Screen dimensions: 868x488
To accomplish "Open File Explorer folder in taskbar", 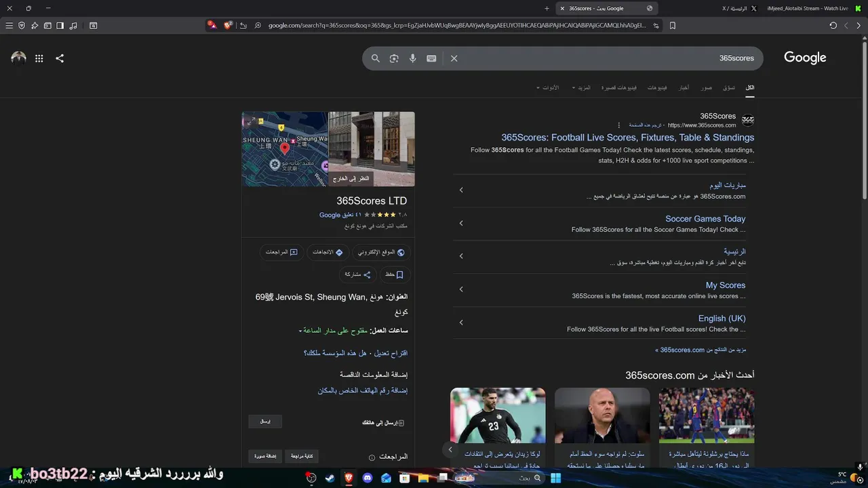I will coord(424,478).
